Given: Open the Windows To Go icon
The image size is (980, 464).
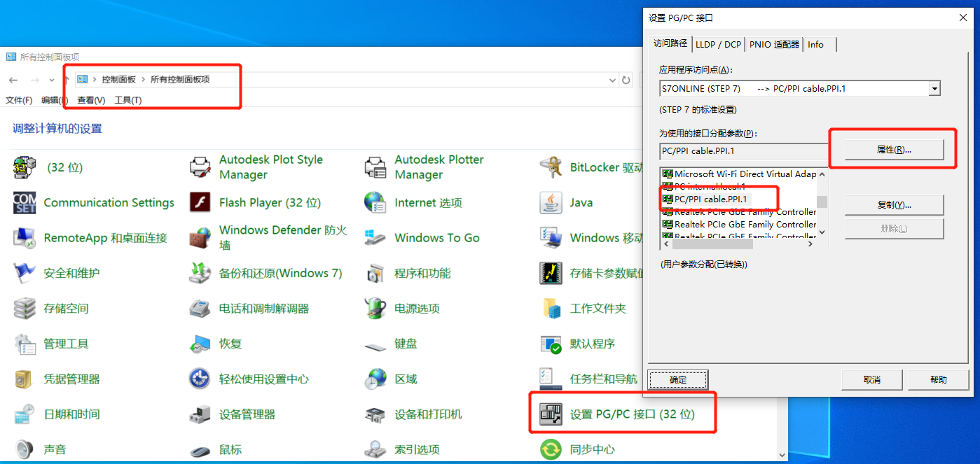Looking at the screenshot, I should click(375, 238).
